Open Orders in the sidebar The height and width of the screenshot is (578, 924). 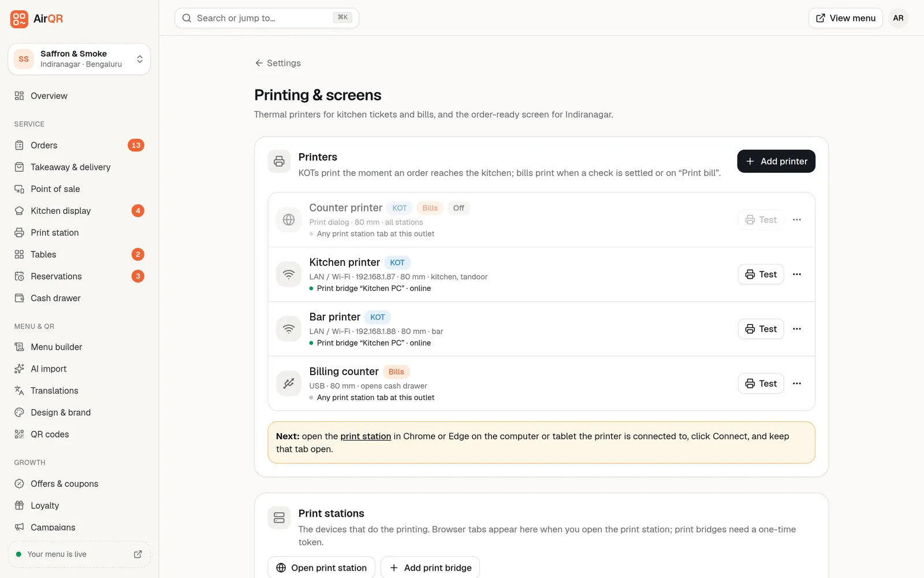click(x=79, y=145)
